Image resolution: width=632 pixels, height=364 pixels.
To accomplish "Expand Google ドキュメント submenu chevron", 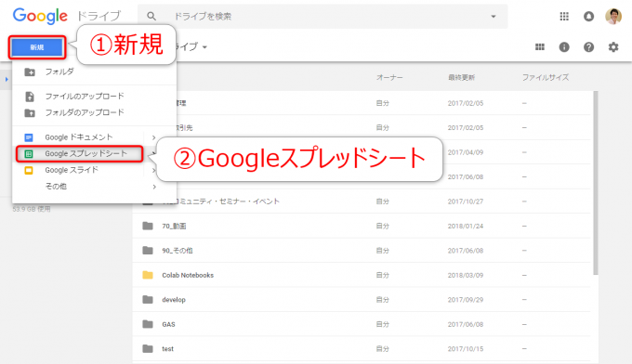I will tap(154, 137).
